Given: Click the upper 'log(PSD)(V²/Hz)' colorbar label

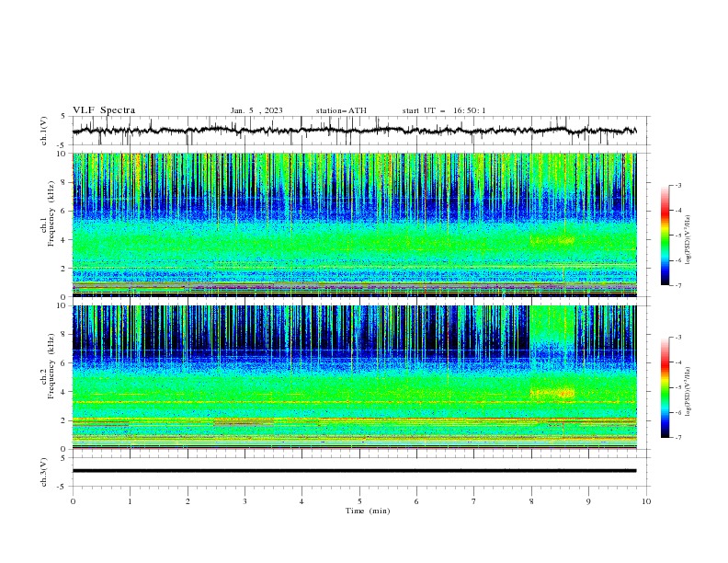Looking at the screenshot, I should 688,240.
